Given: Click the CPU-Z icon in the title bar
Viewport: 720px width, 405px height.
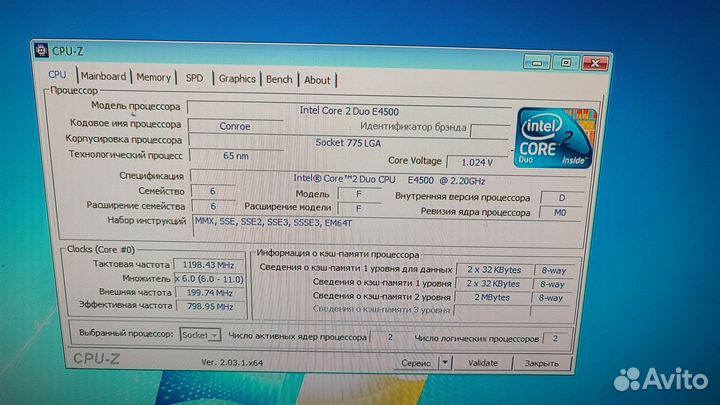Looking at the screenshot, I should [x=39, y=49].
